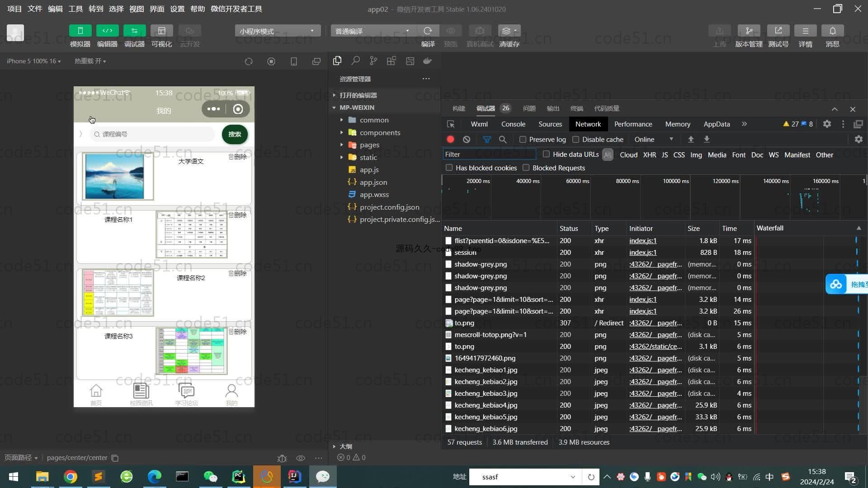The image size is (868, 488).
Task: Expand the common folder
Action: coord(374,120)
